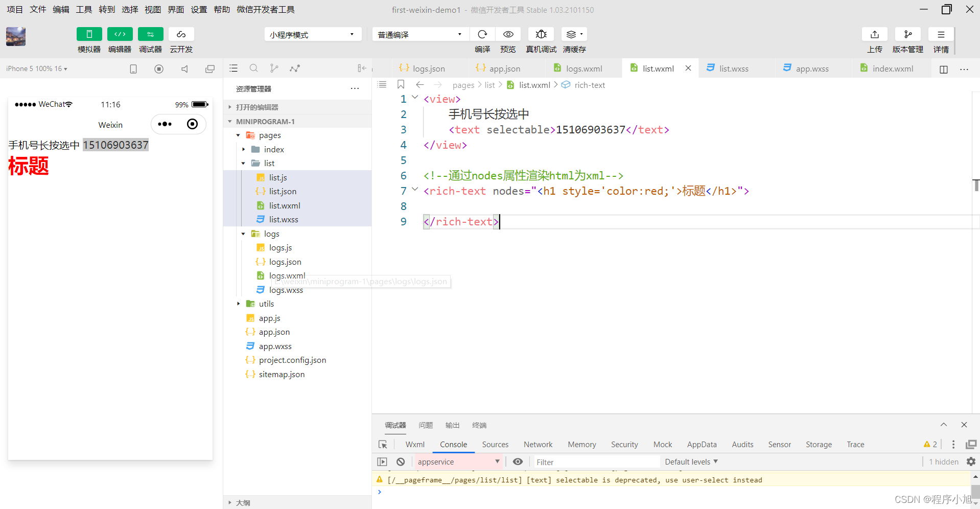Open the 设置 menu

(x=199, y=10)
